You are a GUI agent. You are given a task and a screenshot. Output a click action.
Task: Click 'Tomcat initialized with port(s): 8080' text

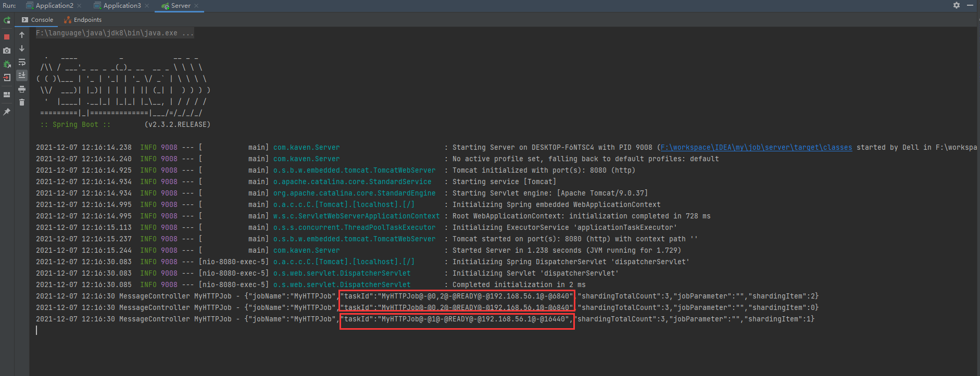pyautogui.click(x=544, y=171)
